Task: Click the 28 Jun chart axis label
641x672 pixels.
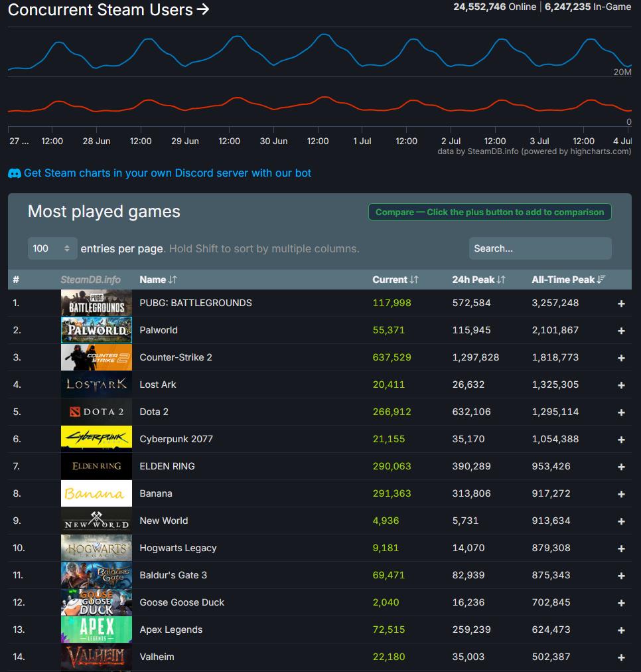Action: 96,141
